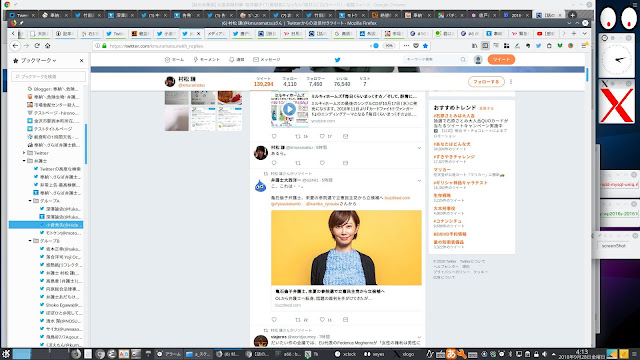Open a new Firefox tab

pyautogui.click(x=574, y=33)
